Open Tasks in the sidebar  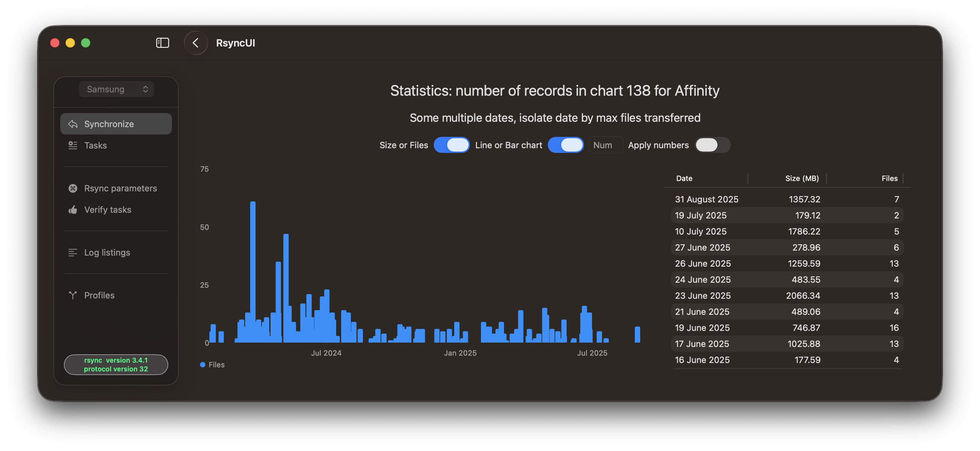116,146
